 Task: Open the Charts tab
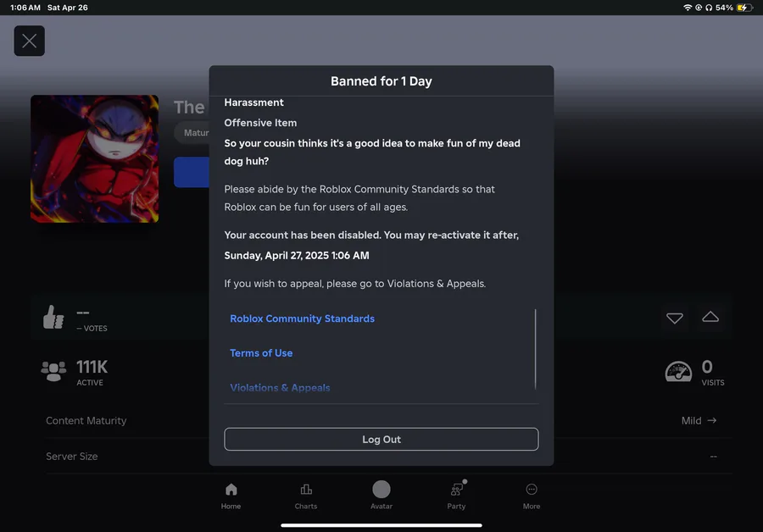click(x=306, y=496)
